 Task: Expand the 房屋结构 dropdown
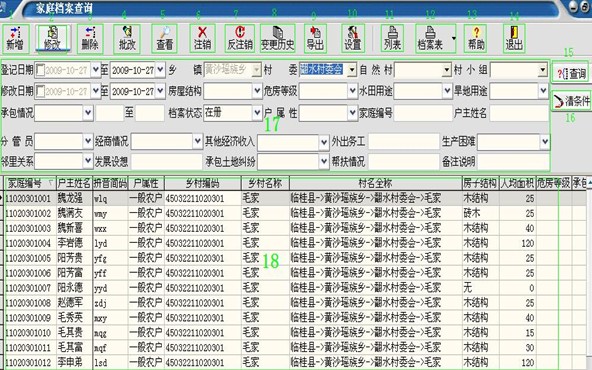257,91
